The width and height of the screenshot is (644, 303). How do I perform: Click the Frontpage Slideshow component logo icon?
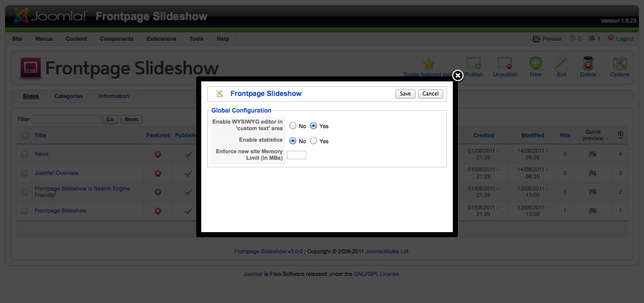click(x=30, y=68)
